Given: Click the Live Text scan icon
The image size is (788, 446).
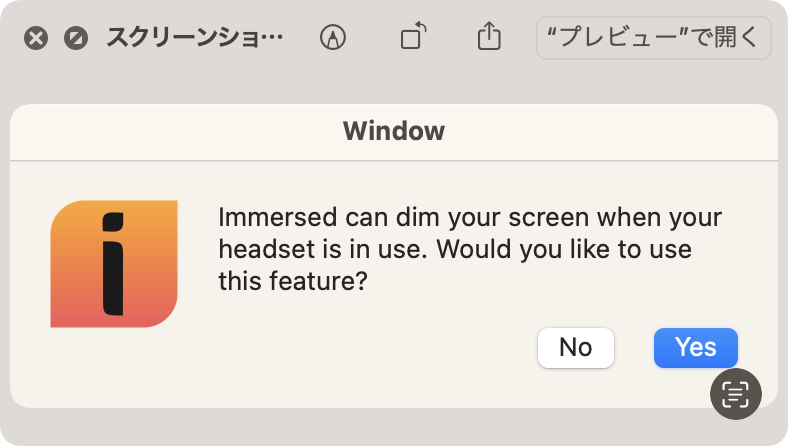Looking at the screenshot, I should pos(736,394).
